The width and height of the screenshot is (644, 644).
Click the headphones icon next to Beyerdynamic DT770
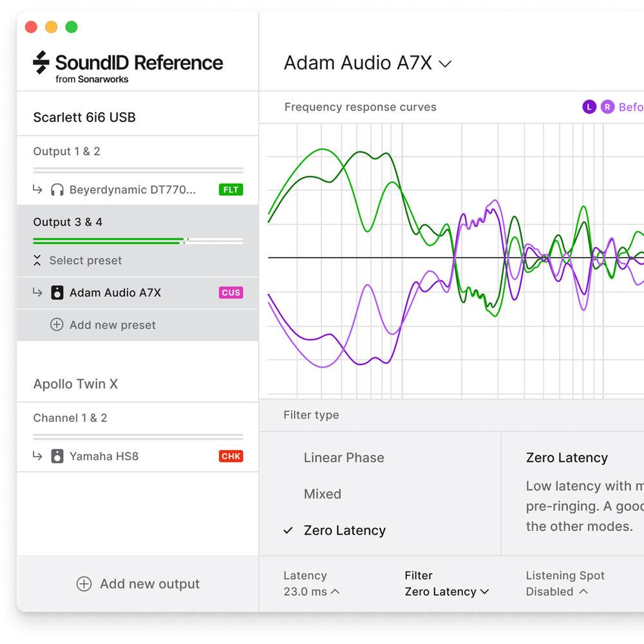[x=57, y=190]
